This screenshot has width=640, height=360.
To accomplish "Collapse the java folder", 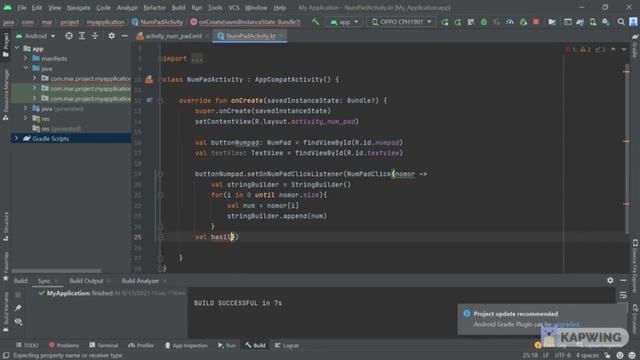I will 26,69.
